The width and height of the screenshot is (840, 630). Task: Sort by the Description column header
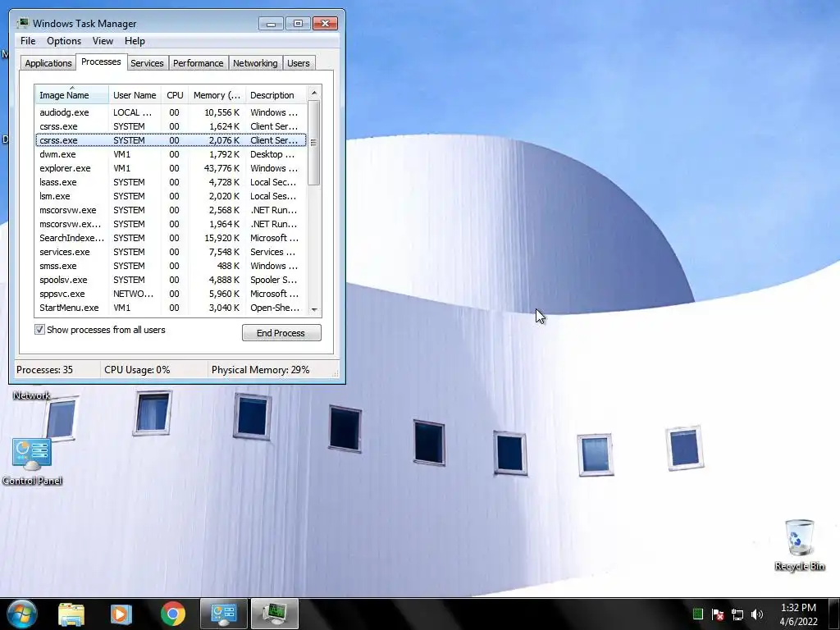276,95
